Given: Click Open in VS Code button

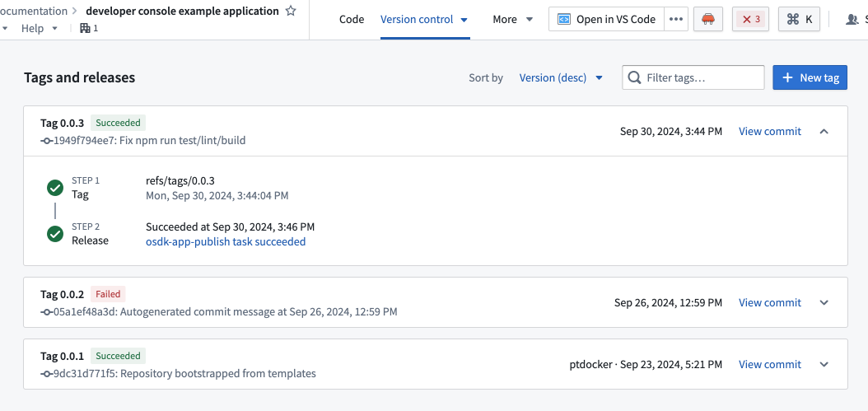Looking at the screenshot, I should click(607, 20).
